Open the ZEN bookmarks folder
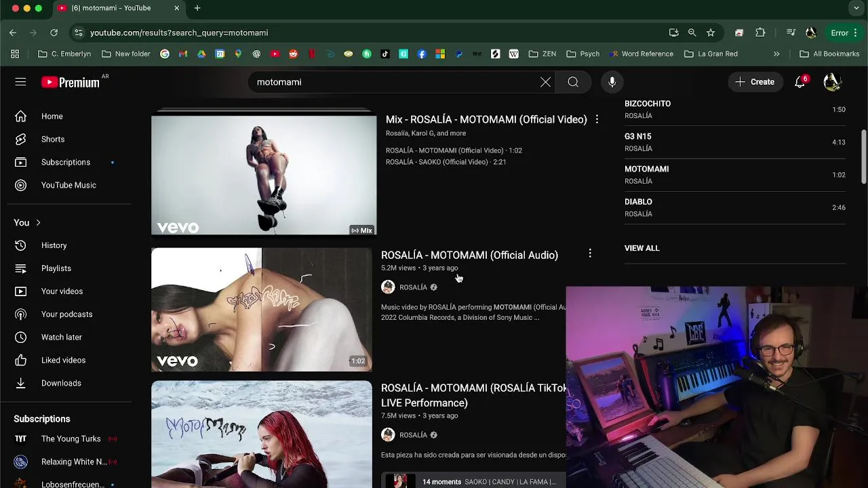The height and width of the screenshot is (488, 868). tap(542, 54)
